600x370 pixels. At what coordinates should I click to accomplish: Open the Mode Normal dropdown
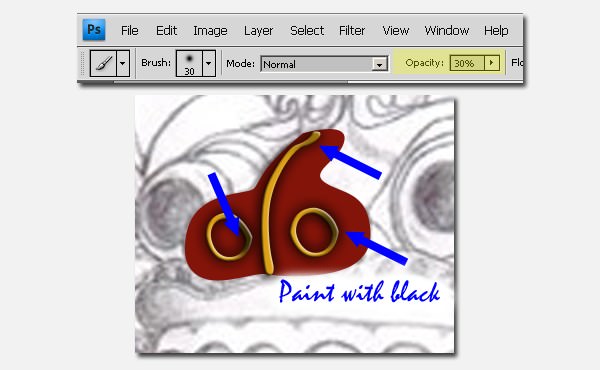point(324,64)
